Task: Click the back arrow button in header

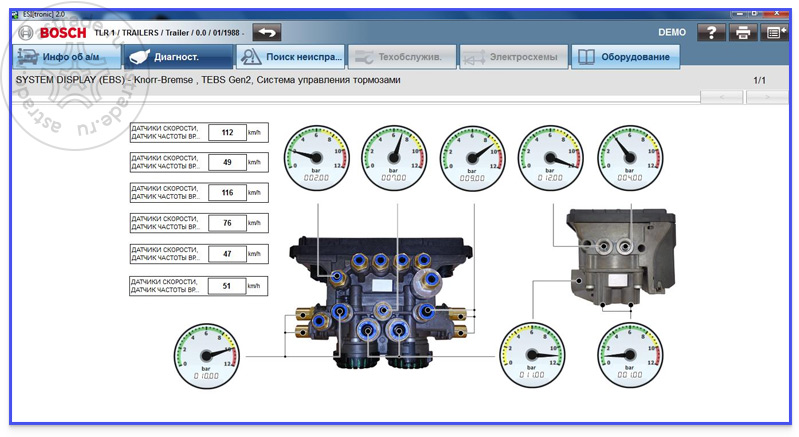Action: click(267, 33)
